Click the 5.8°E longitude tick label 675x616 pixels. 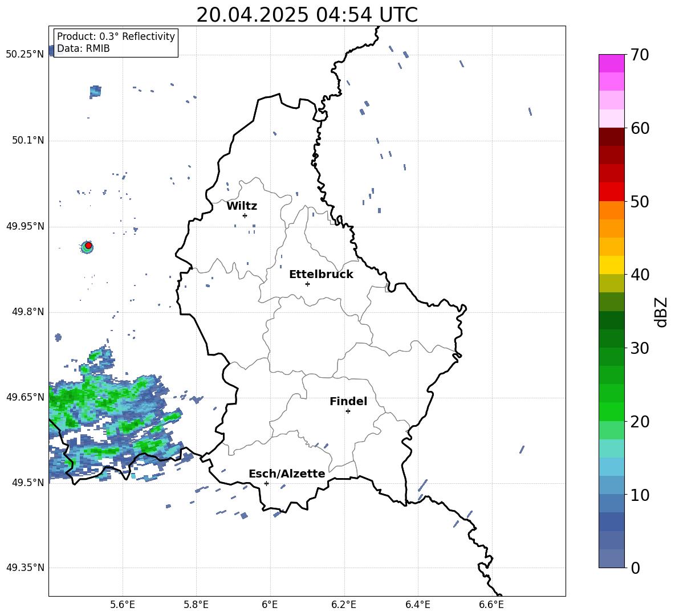tap(196, 605)
